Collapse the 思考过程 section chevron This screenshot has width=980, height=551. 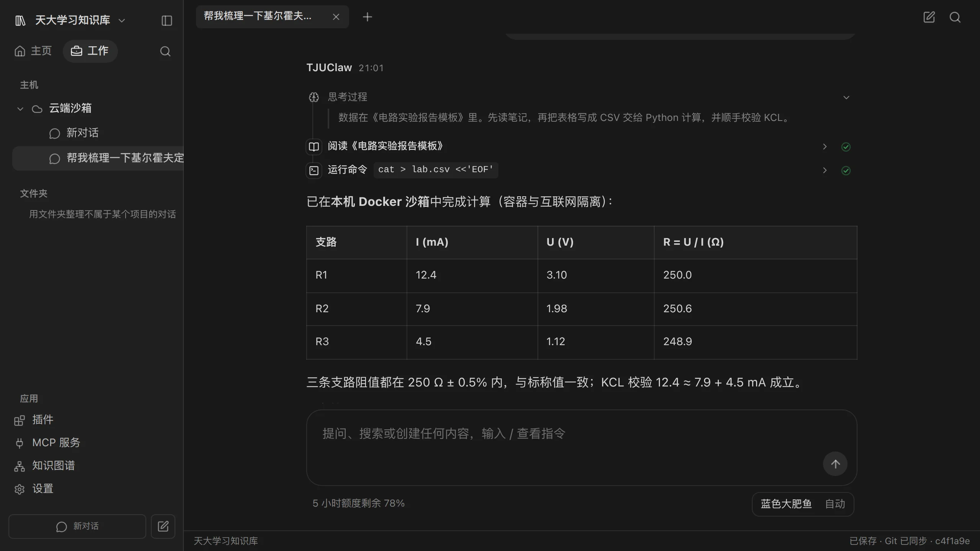[x=846, y=97]
